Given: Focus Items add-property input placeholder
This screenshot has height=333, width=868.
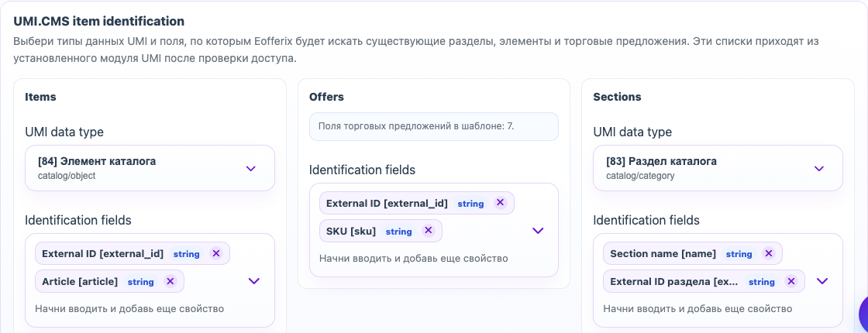Looking at the screenshot, I should (x=129, y=309).
